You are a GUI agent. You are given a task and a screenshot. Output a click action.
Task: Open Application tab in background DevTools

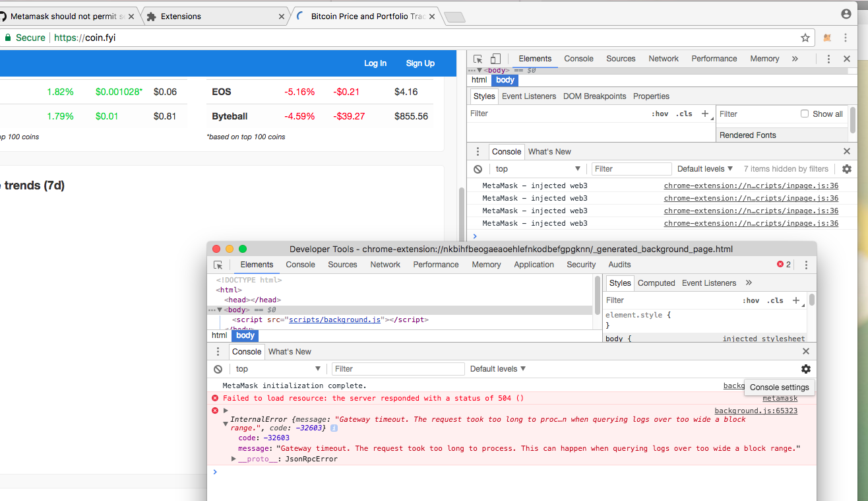pyautogui.click(x=534, y=265)
